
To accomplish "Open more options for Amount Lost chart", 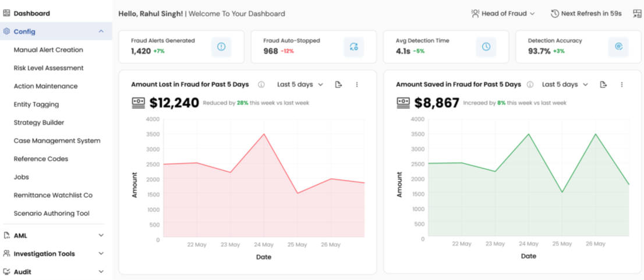I will tap(357, 84).
